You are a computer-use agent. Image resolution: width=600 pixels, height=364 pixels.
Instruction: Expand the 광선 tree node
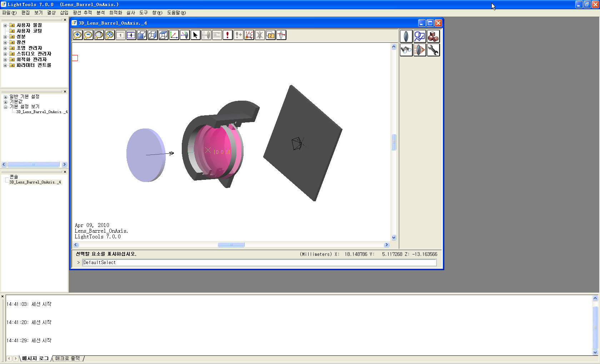click(x=5, y=42)
